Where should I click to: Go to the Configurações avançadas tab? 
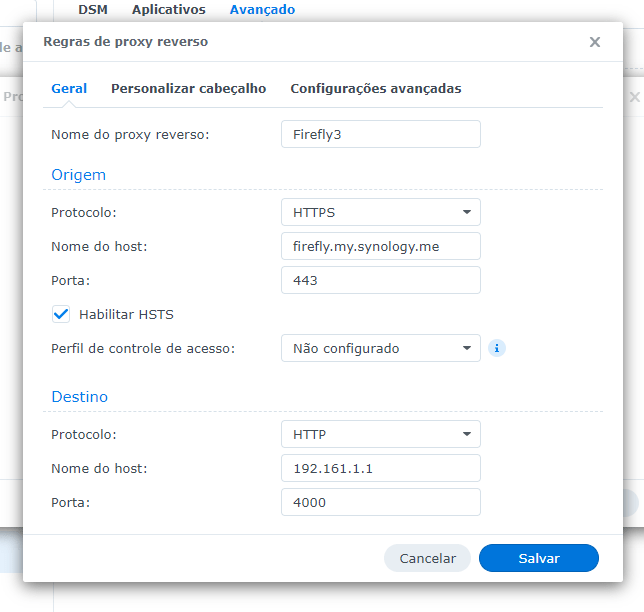tap(375, 88)
